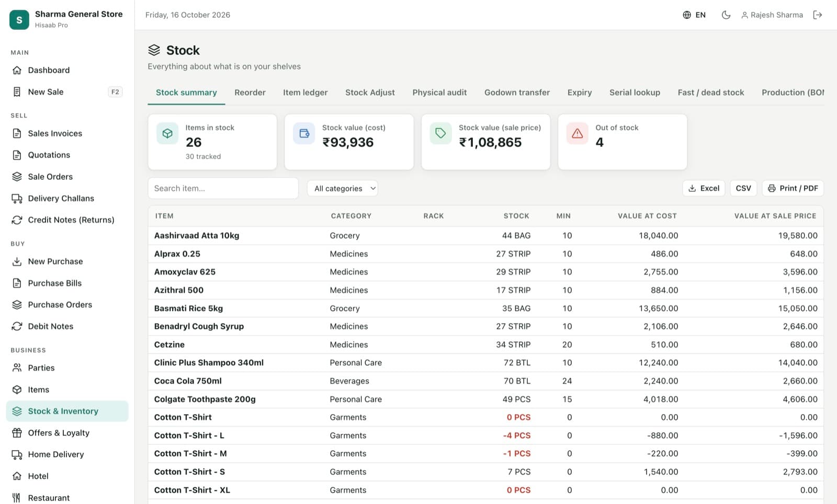Open language selector globe EN
Screen dimensions: 837x504
point(694,15)
